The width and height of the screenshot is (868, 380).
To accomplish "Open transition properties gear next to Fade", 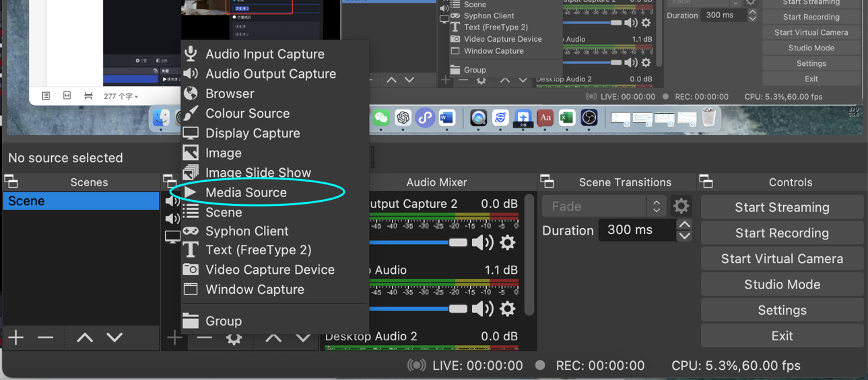I will coord(681,206).
